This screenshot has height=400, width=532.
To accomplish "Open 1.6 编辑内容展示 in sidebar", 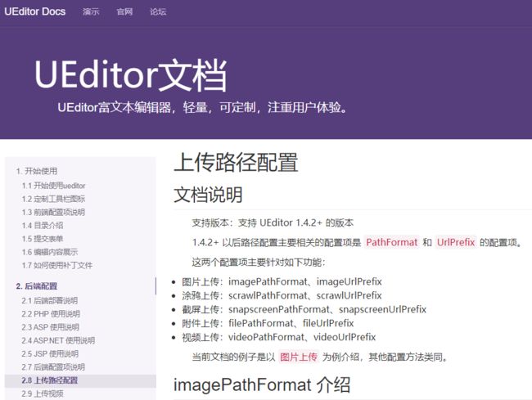I will point(50,252).
